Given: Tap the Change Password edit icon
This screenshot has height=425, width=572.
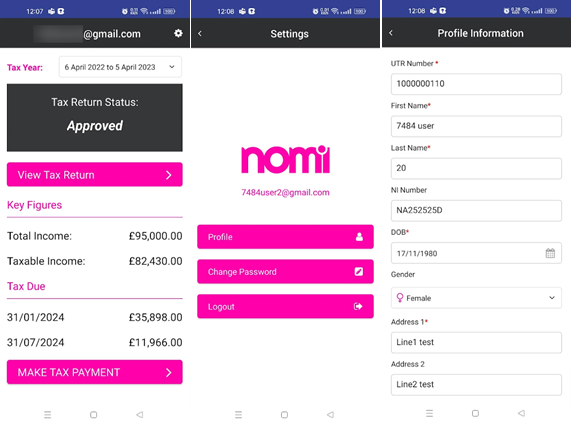Looking at the screenshot, I should pos(359,271).
